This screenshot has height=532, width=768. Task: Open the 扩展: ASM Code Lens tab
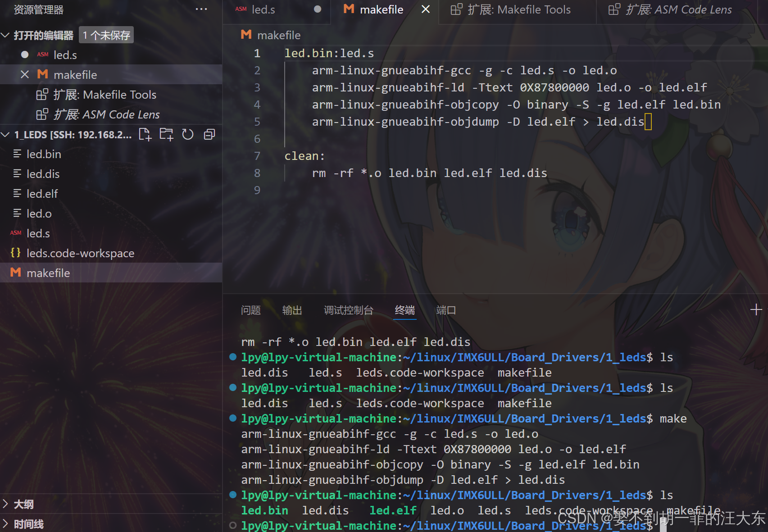click(677, 9)
